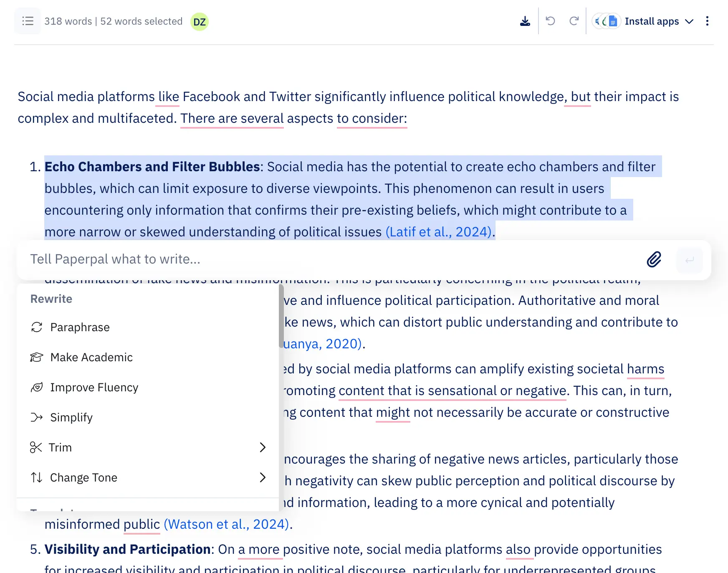Click the underlined word 'public'
This screenshot has width=728, height=573.
coord(142,525)
